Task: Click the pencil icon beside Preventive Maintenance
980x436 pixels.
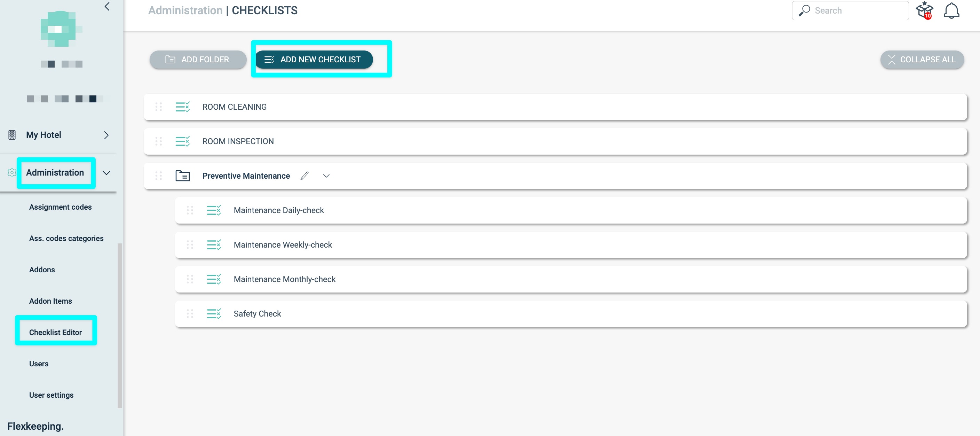Action: (x=305, y=176)
